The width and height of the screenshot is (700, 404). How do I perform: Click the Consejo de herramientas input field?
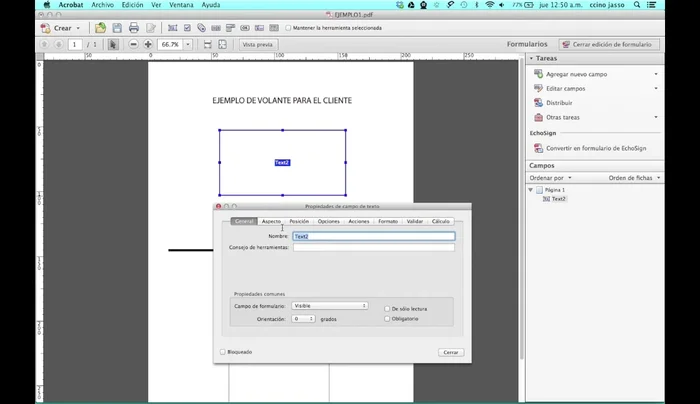click(373, 248)
